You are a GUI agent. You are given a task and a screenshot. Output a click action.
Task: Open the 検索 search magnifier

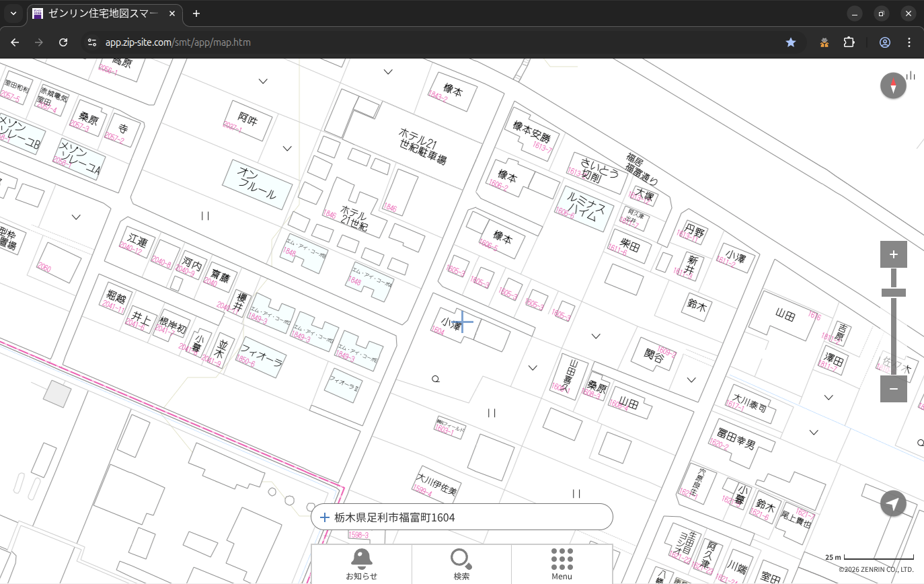(461, 564)
